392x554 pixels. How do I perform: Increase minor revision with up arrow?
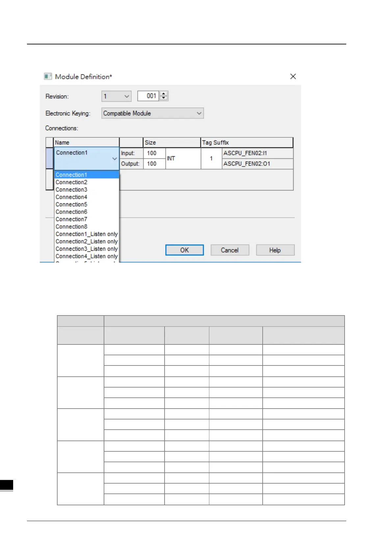point(164,94)
